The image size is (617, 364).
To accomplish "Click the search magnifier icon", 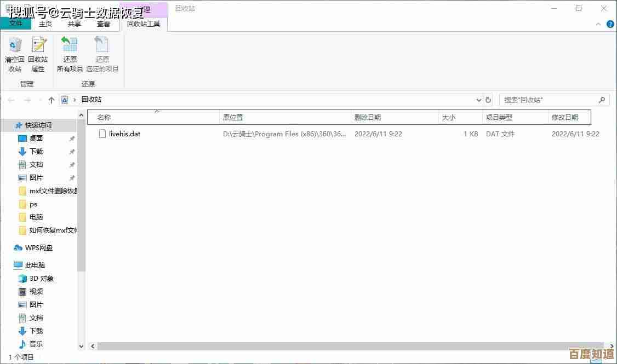I will coord(602,100).
